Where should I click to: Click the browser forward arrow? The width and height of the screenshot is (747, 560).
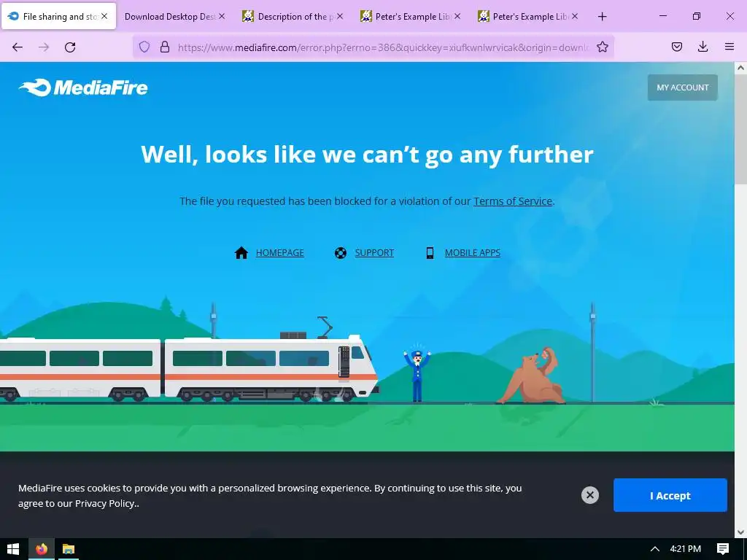coord(44,47)
